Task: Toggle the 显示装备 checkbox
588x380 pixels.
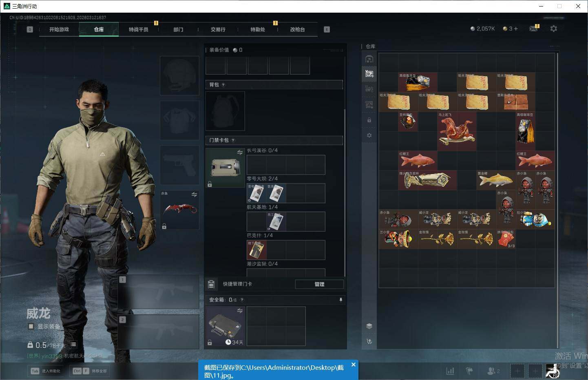Action: tap(31, 326)
